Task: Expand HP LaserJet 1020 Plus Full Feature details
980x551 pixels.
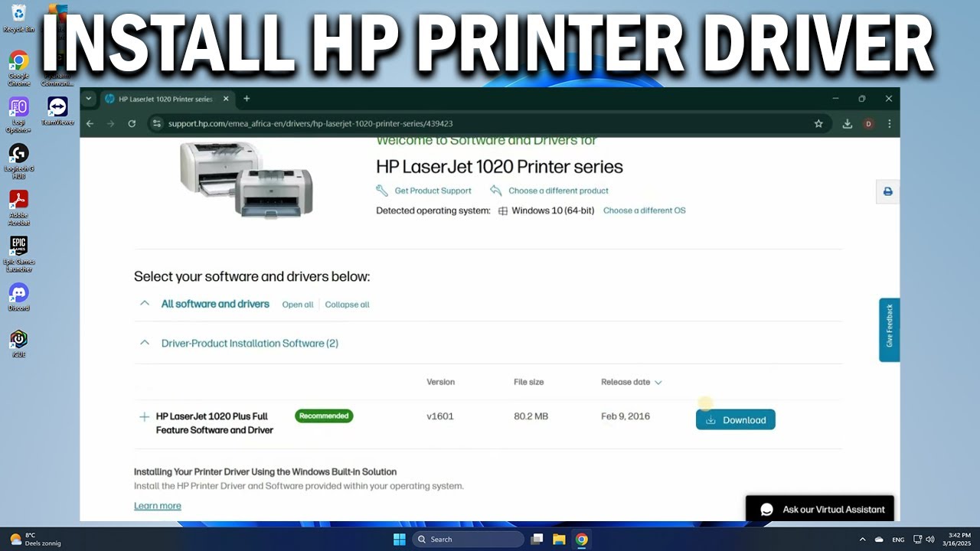Action: (x=144, y=417)
